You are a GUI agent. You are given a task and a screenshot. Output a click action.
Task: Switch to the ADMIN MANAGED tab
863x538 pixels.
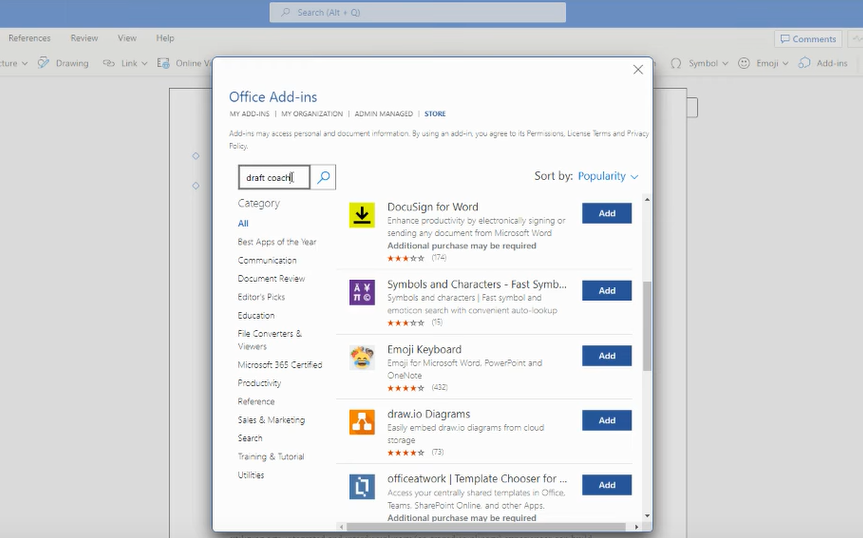pos(384,114)
